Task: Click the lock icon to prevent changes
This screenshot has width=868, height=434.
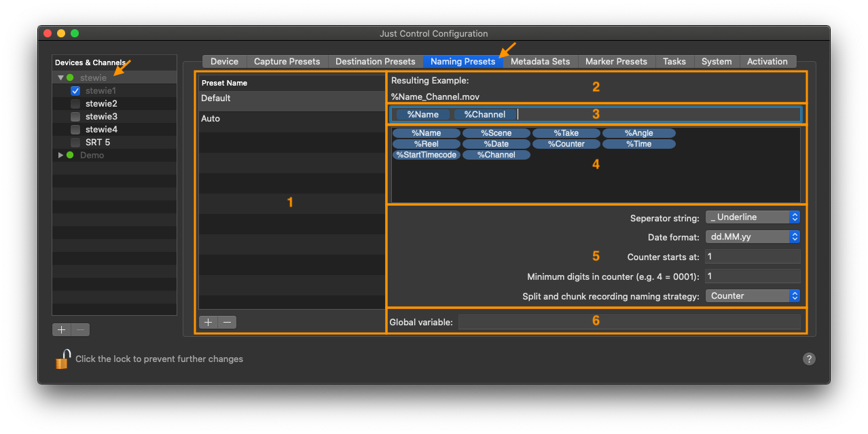Action: click(62, 359)
